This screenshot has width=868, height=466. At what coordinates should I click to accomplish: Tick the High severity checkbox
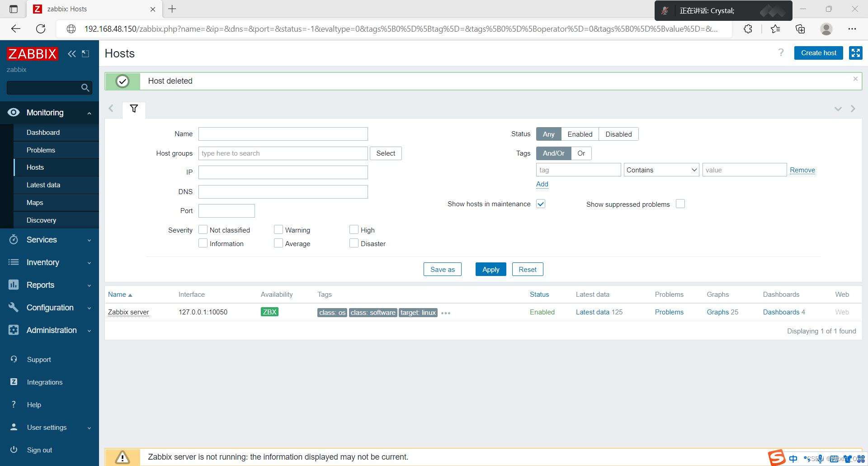(354, 229)
